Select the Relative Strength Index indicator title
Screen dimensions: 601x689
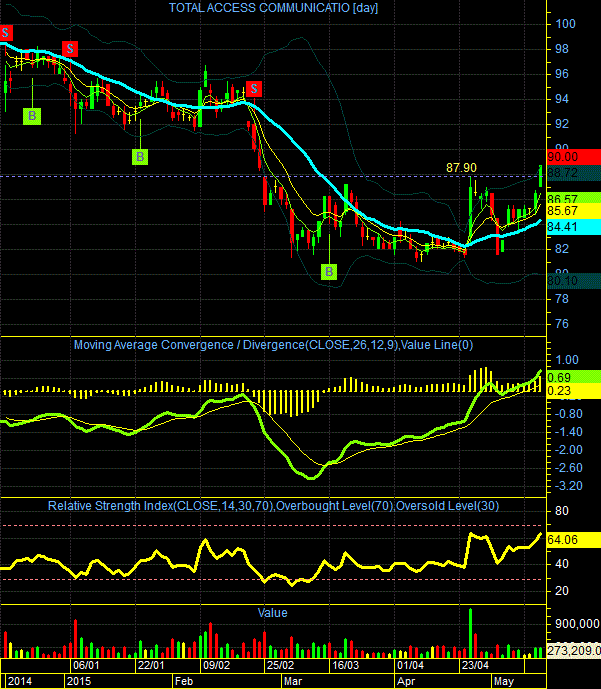click(x=273, y=506)
